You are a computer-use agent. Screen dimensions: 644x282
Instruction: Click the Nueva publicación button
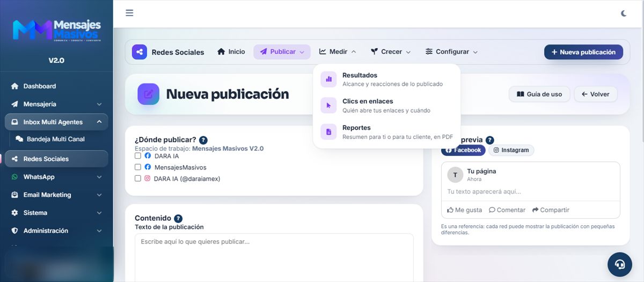coord(583,52)
